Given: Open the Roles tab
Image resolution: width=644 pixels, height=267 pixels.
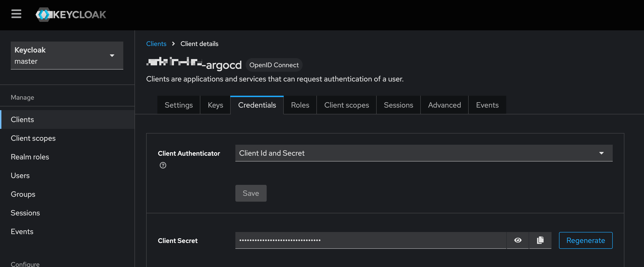Looking at the screenshot, I should point(300,105).
